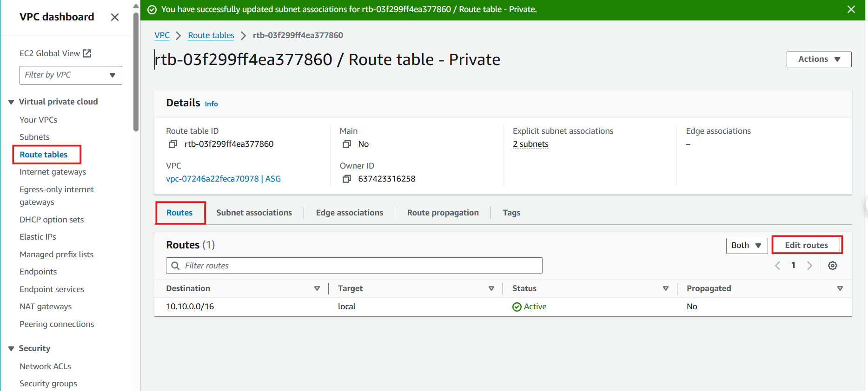Click the Active status entry

pos(530,306)
